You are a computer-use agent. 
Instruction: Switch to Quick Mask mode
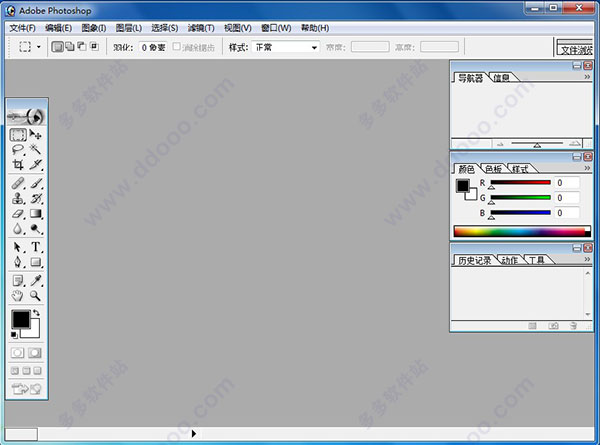pos(35,353)
